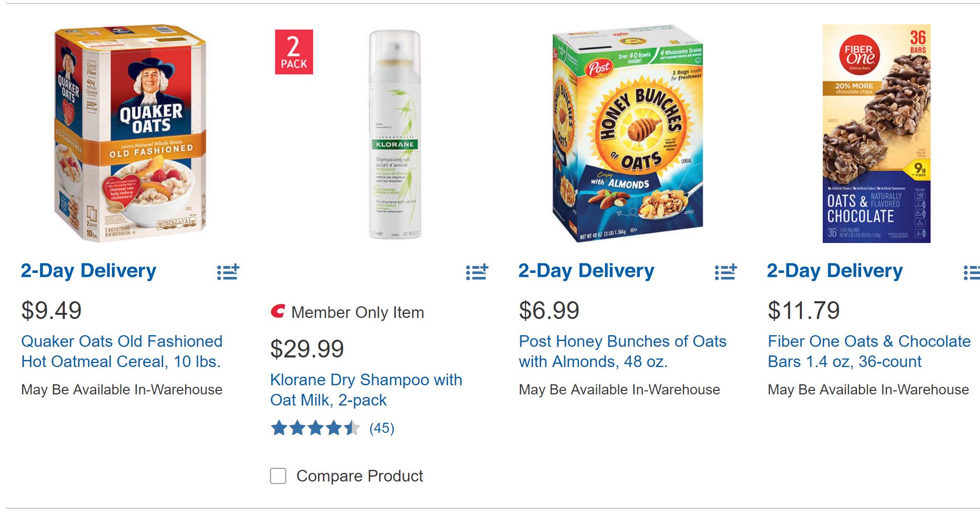Click add-to-list icon for Klorane Dry Shampoo
The height and width of the screenshot is (523, 980).
477,272
